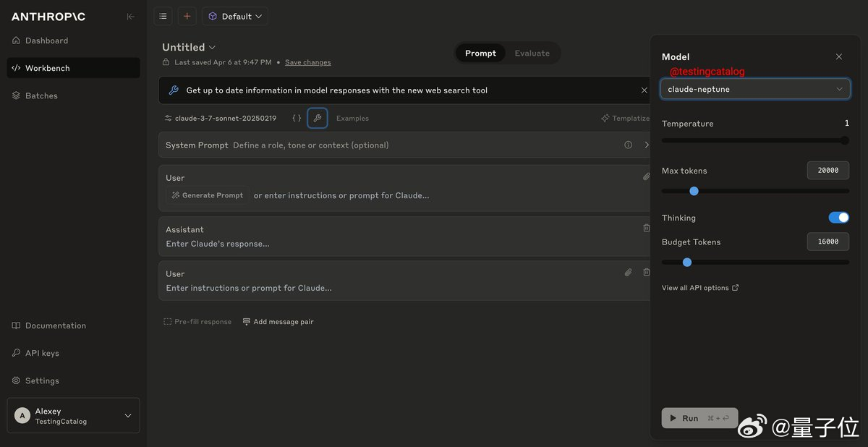This screenshot has width=868, height=447.
Task: Collapse the sidebar with the arrow icon
Action: point(130,17)
